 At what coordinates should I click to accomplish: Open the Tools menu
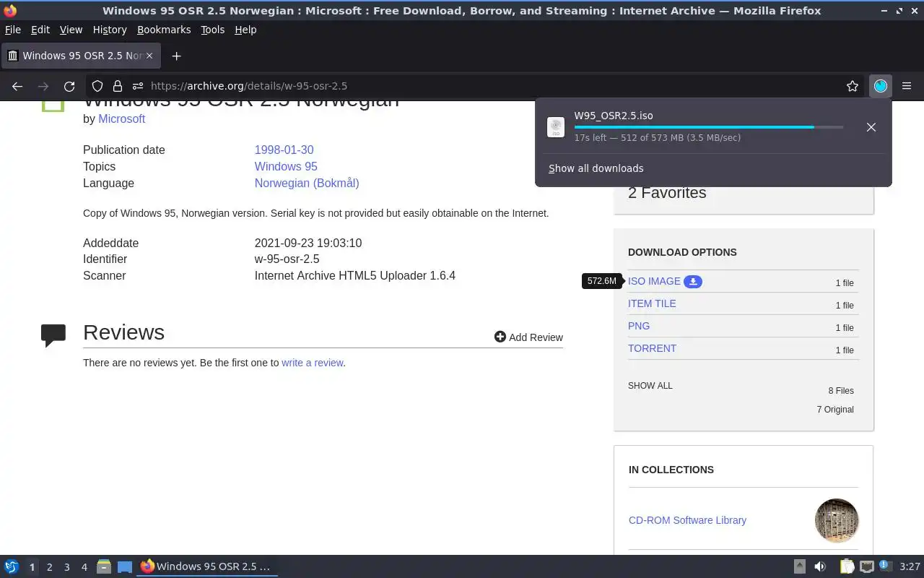click(x=213, y=30)
